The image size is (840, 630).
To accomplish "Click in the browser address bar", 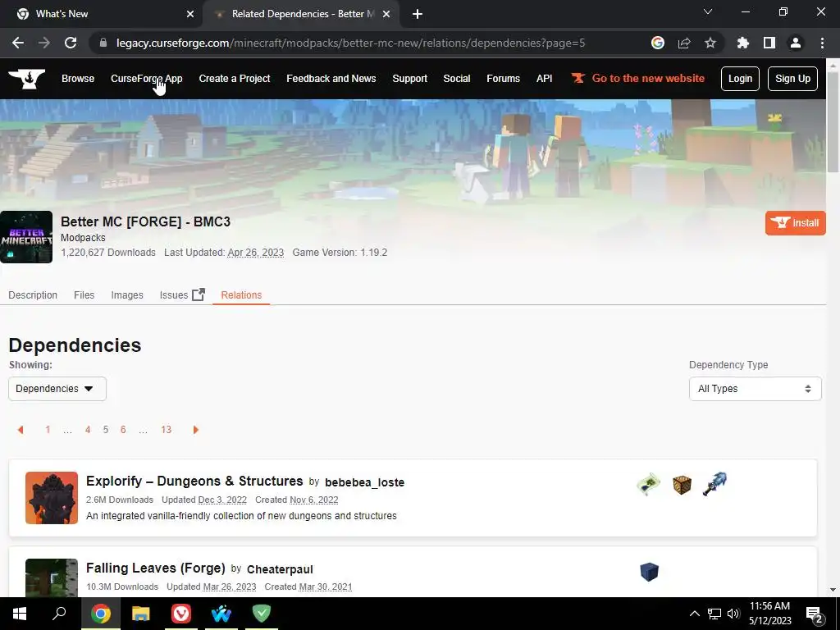I will pos(350,43).
